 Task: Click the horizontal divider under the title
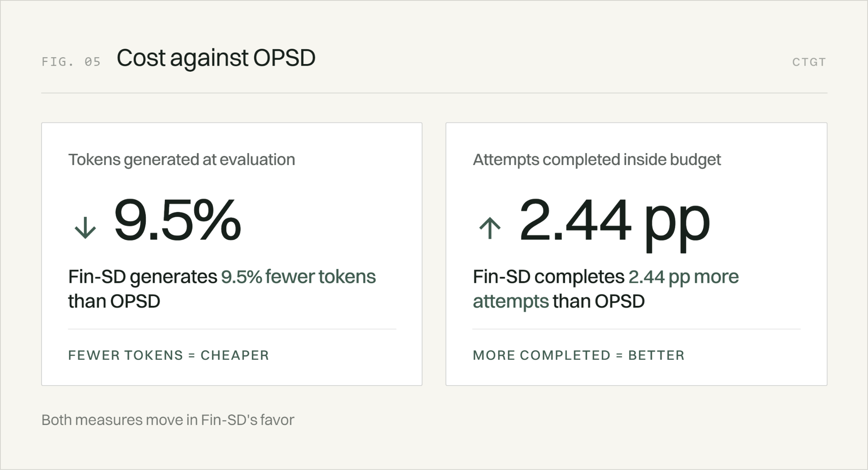[x=434, y=93]
